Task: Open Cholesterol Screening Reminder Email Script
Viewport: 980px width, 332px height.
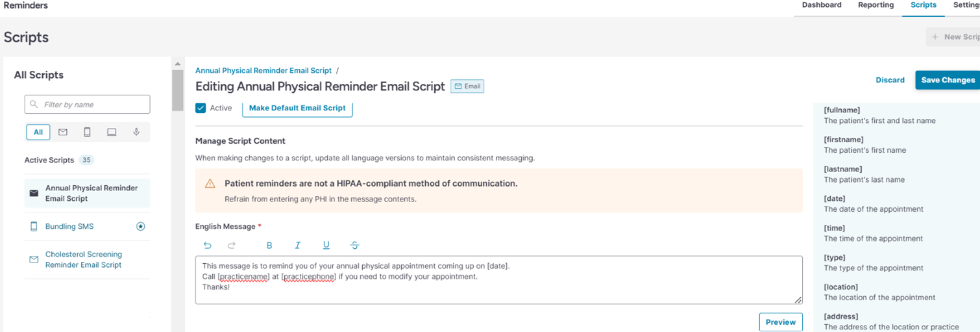Action: (x=83, y=260)
